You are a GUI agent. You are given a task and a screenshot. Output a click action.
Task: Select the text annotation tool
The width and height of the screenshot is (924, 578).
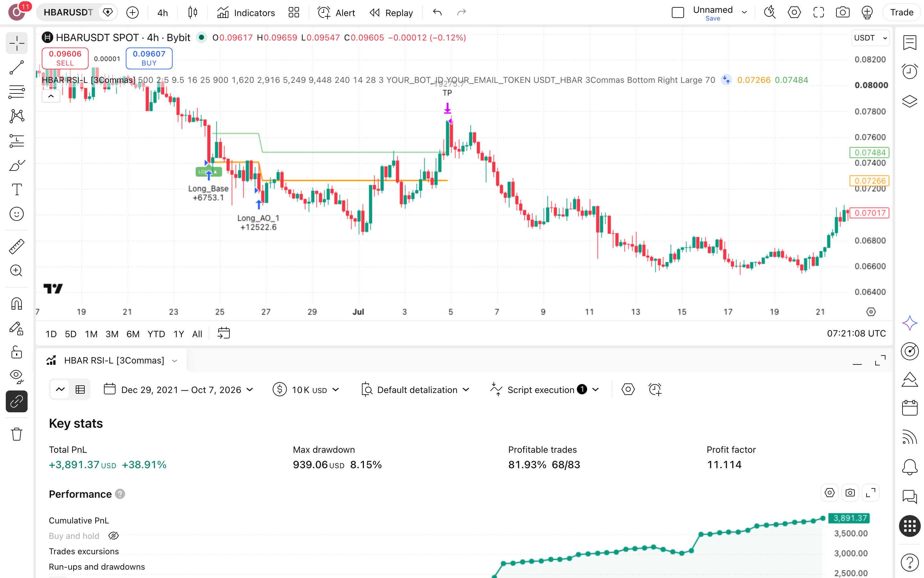tap(16, 189)
